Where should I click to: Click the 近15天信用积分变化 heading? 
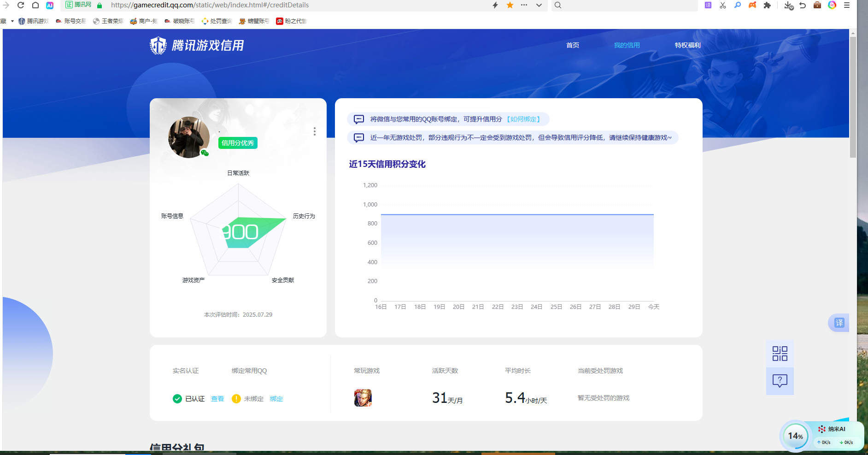[387, 164]
